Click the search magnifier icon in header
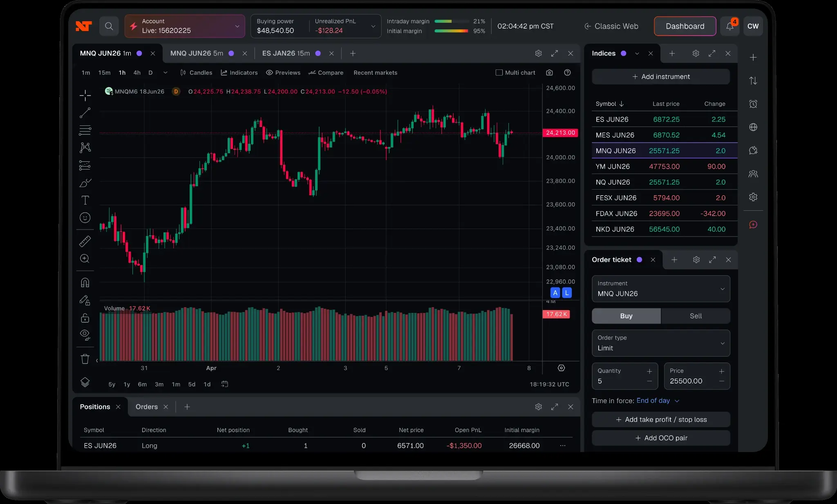Viewport: 837px width, 504px height. pyautogui.click(x=109, y=26)
